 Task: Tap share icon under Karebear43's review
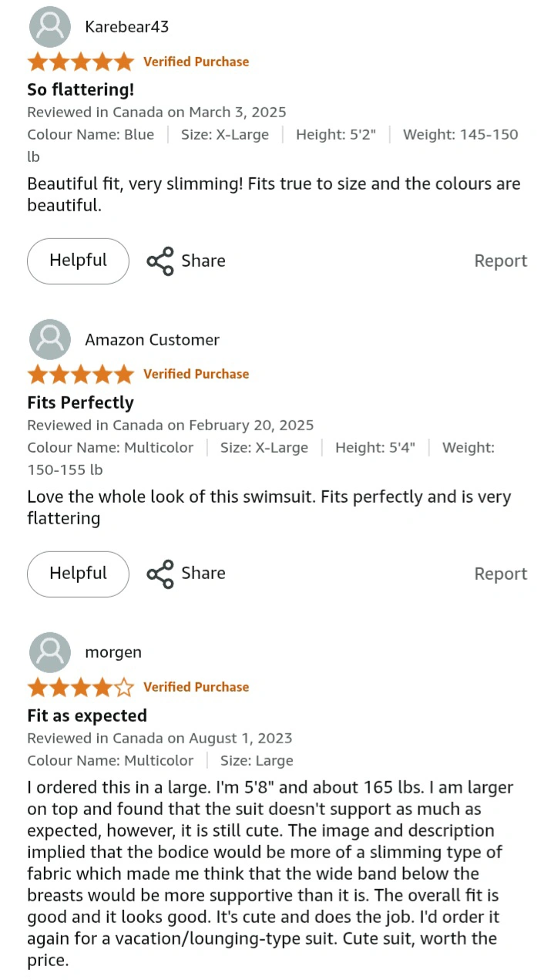160,261
